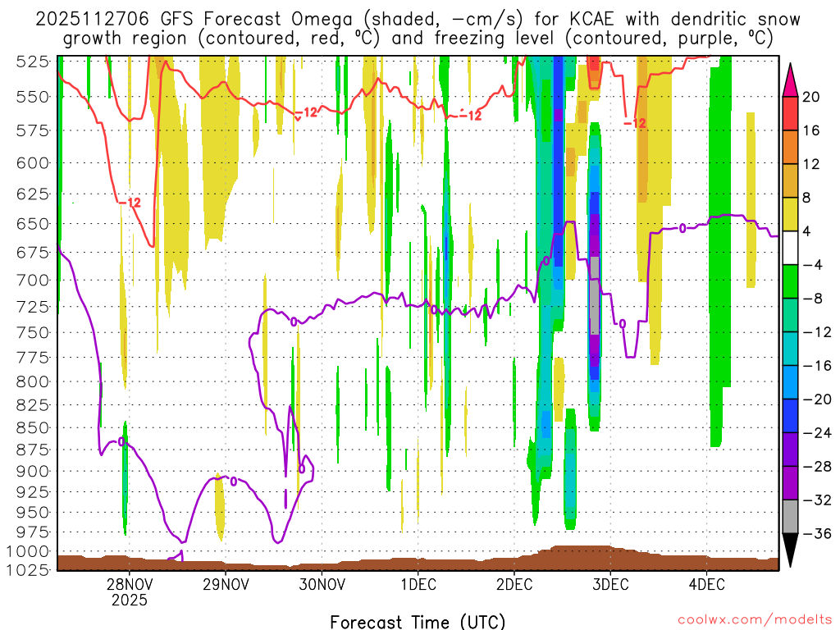Viewport: 840px width, 630px height.
Task: Click the royal blue swatch between -20 and -24
Action: (790, 416)
